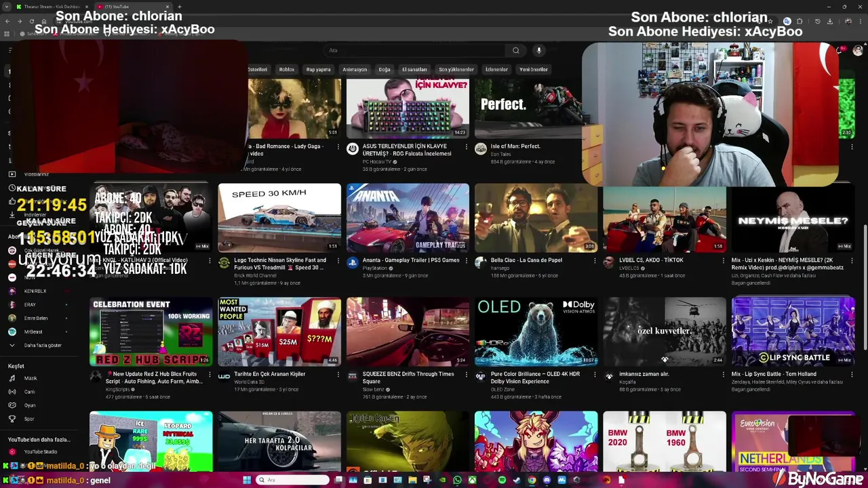Select the 'El sanatları' filter chip

(414, 69)
